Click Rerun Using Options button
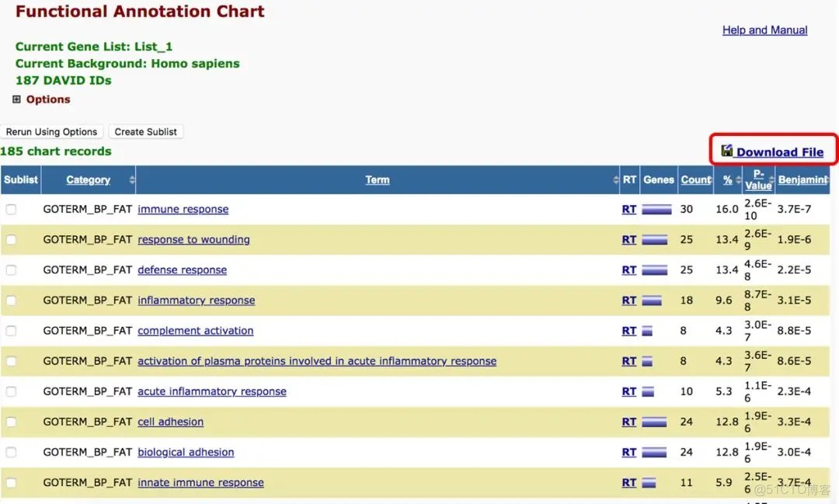 pos(51,132)
